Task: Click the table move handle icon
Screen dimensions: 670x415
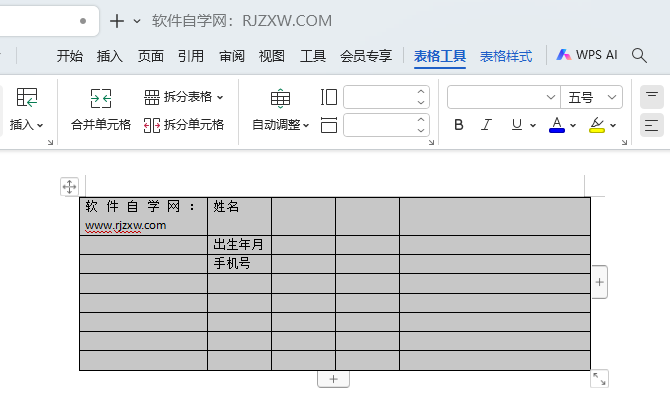Action: click(69, 187)
